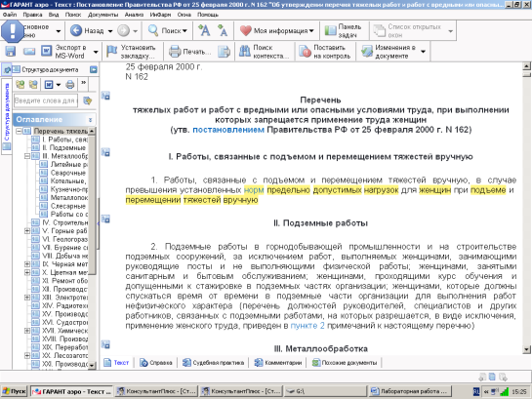Open print preview icon beside Печать

coord(224,52)
